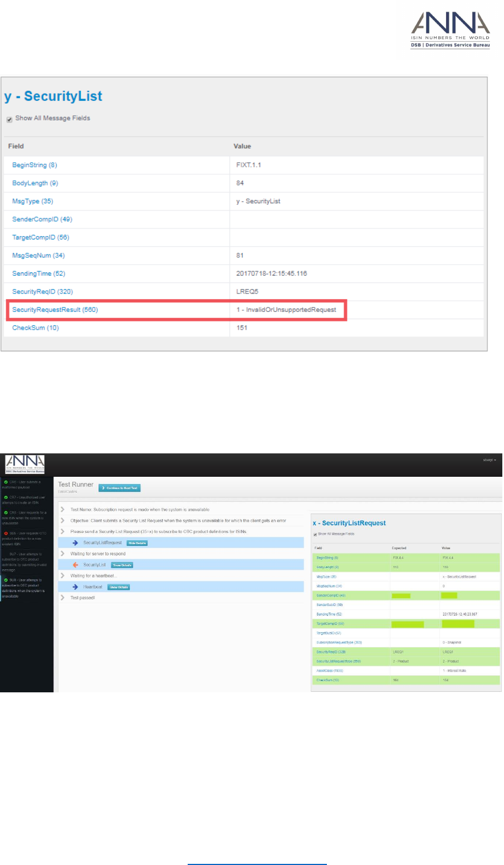Click the value 'LREQ5'

(x=247, y=292)
